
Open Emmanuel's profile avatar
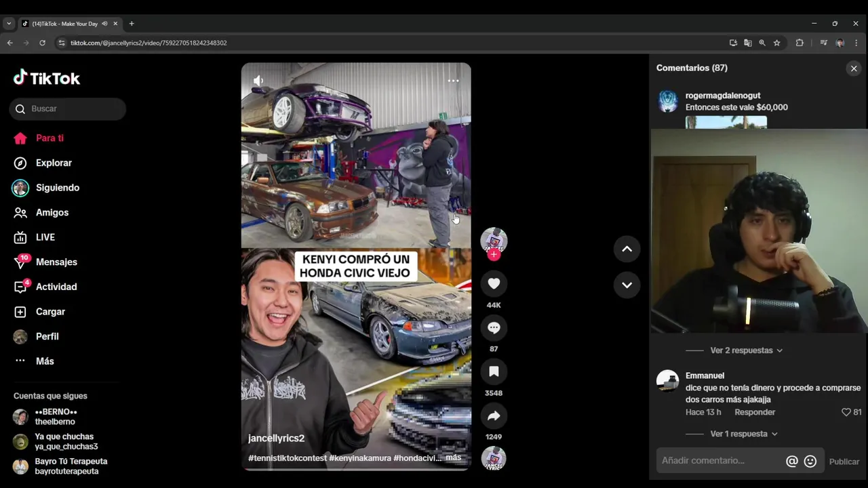tap(668, 381)
